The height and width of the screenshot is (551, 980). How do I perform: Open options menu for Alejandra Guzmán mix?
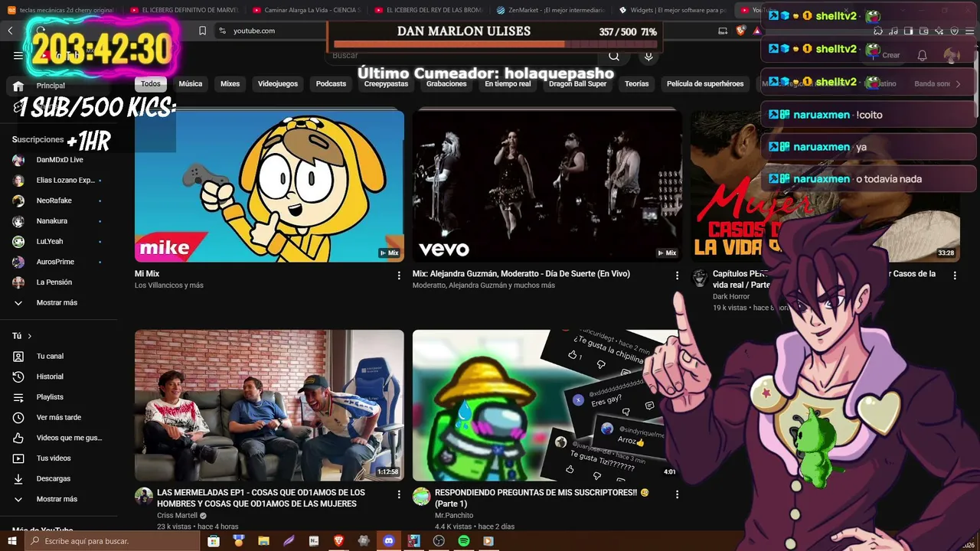[677, 275]
